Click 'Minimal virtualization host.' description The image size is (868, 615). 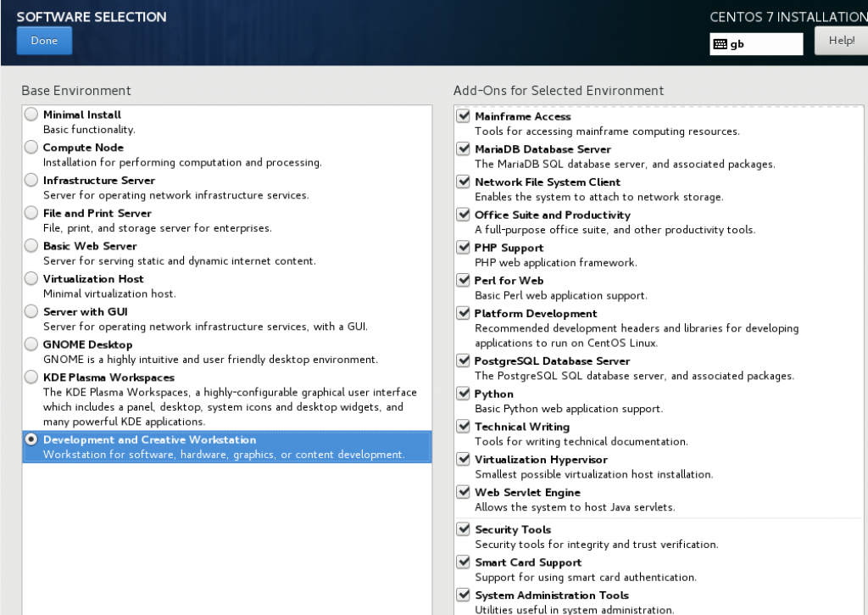coord(109,294)
